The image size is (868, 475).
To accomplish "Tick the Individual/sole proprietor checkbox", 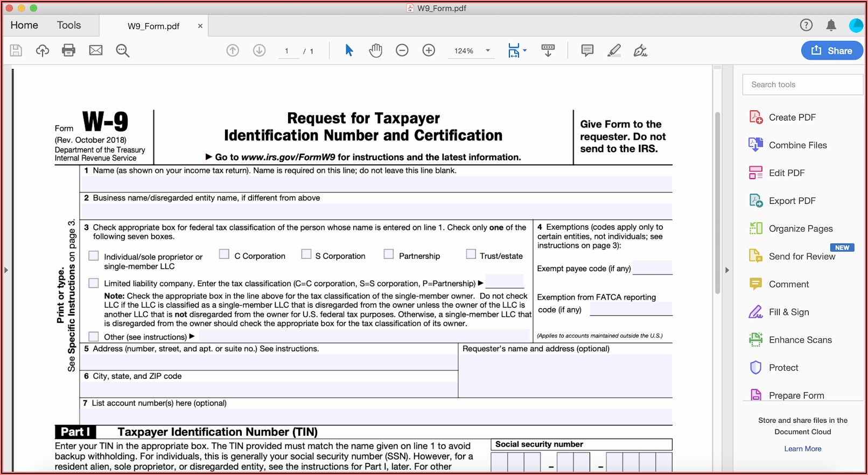I will [94, 256].
